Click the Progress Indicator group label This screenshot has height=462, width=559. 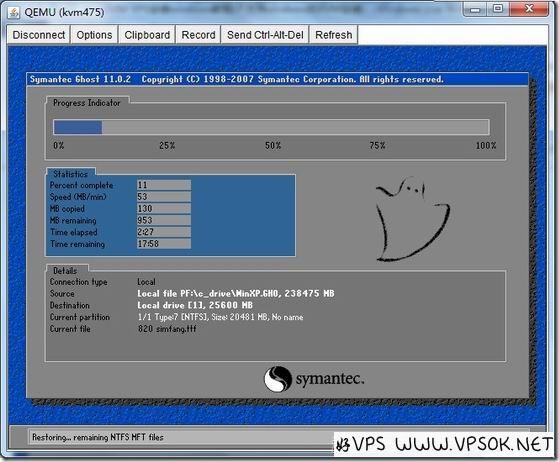point(87,103)
